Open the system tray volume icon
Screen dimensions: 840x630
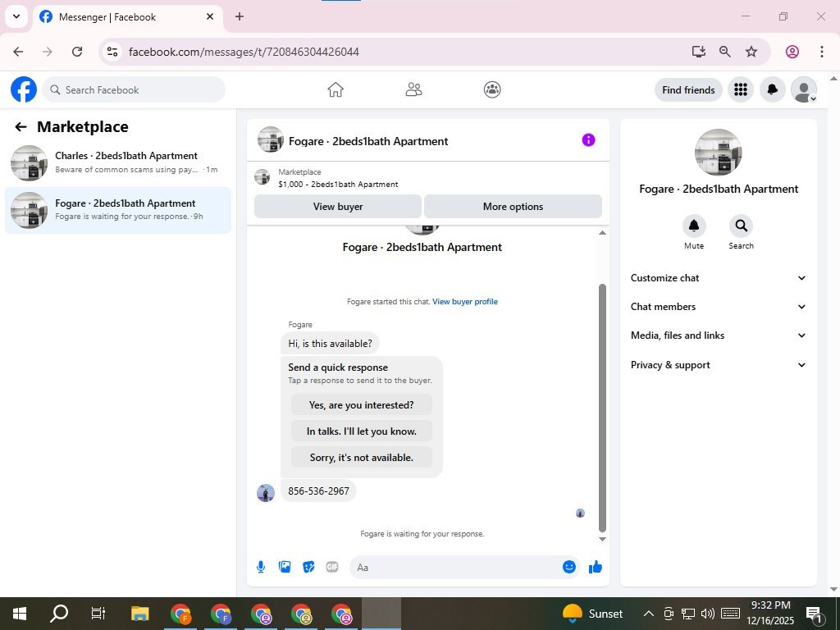(x=708, y=614)
